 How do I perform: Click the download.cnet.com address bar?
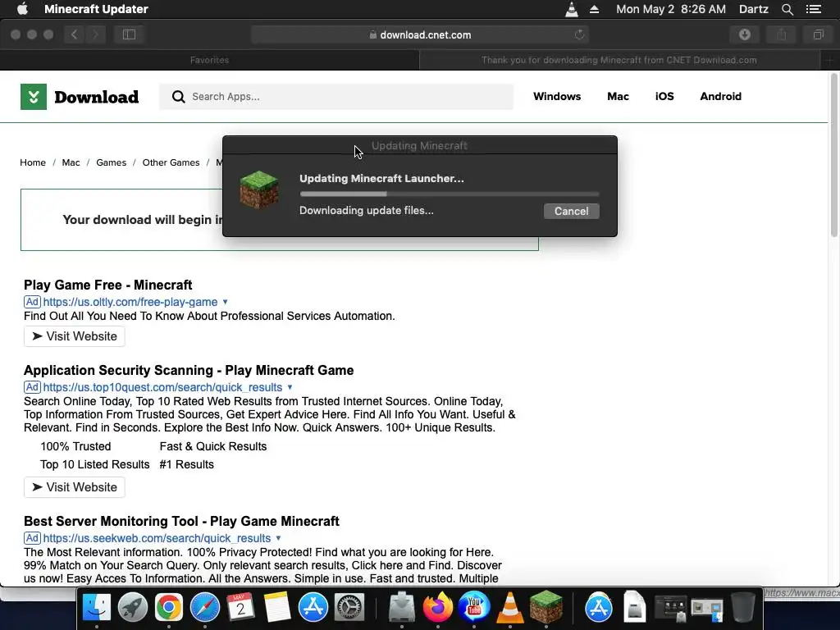coord(420,34)
